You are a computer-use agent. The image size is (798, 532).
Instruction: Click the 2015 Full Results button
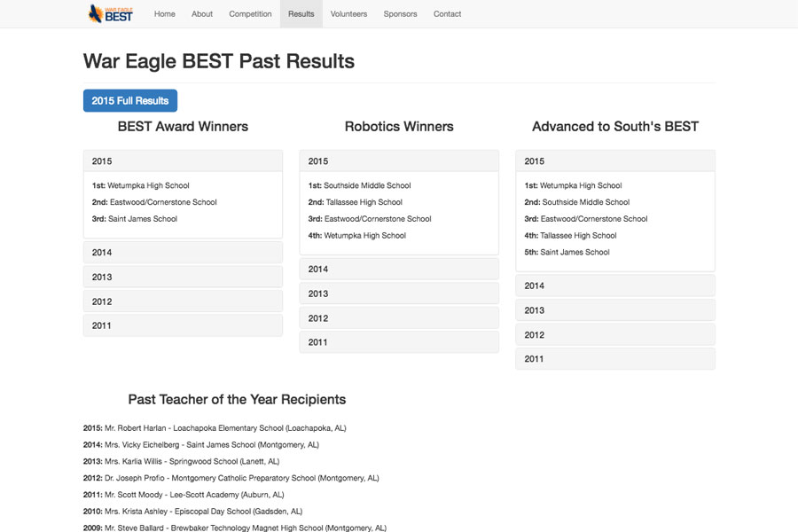130,101
